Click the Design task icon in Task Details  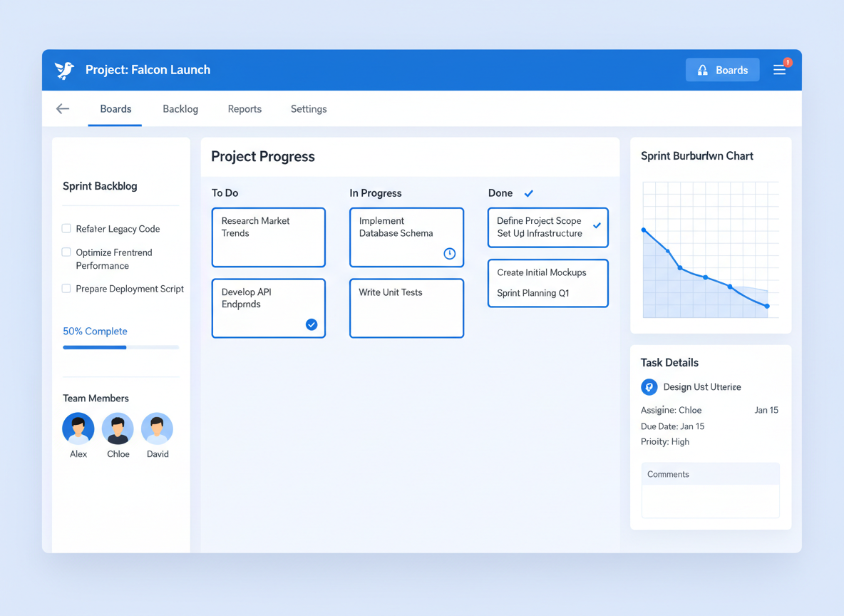pyautogui.click(x=649, y=386)
